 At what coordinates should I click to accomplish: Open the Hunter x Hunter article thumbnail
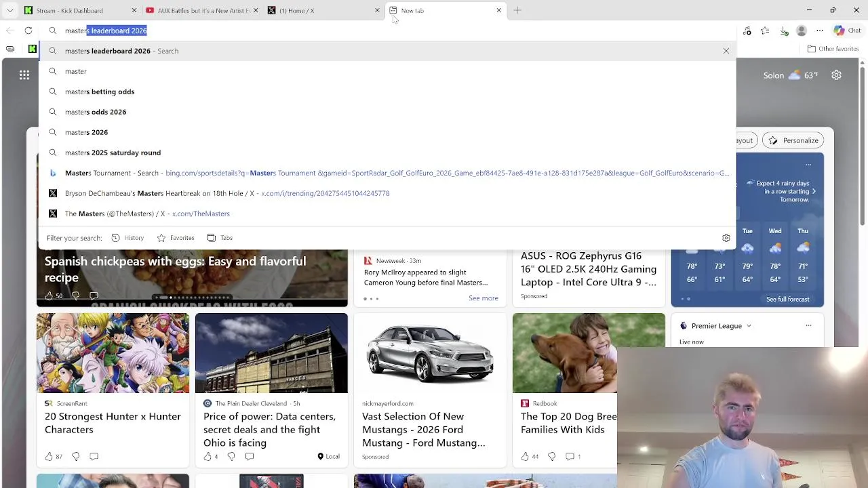point(113,353)
